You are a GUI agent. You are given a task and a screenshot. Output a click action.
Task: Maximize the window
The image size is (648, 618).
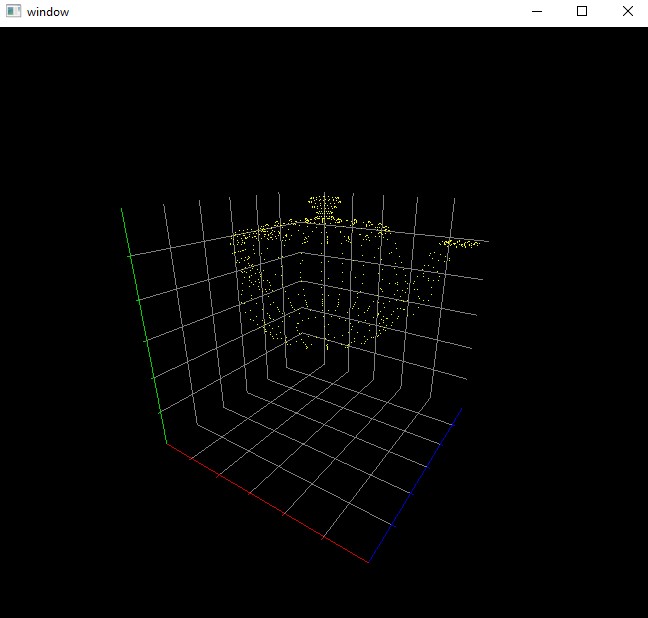(x=582, y=11)
